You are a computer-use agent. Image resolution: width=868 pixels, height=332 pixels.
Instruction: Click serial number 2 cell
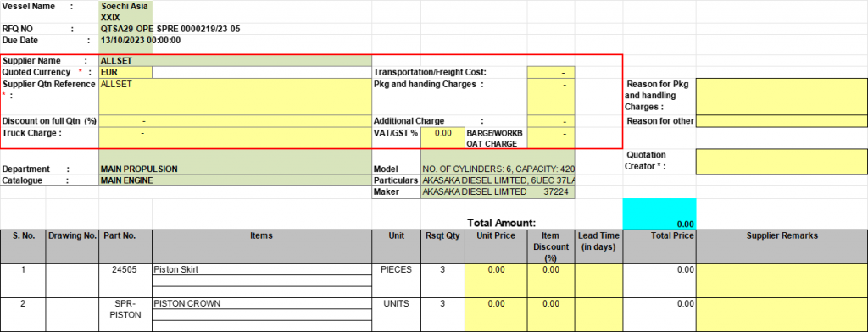coord(23,315)
